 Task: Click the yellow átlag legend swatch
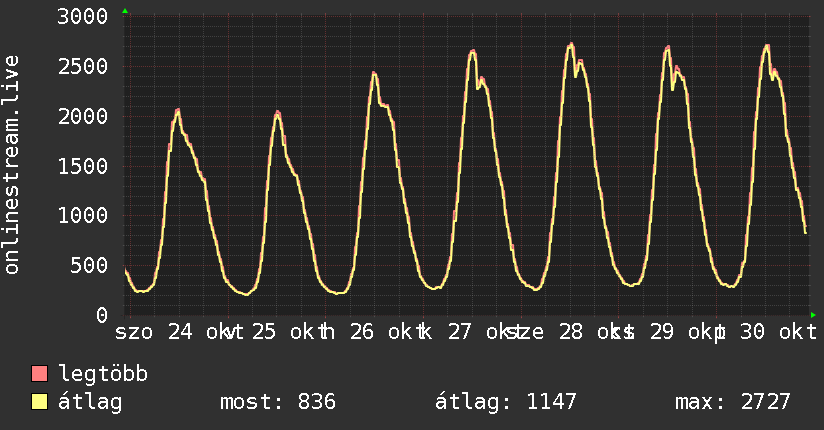point(39,402)
